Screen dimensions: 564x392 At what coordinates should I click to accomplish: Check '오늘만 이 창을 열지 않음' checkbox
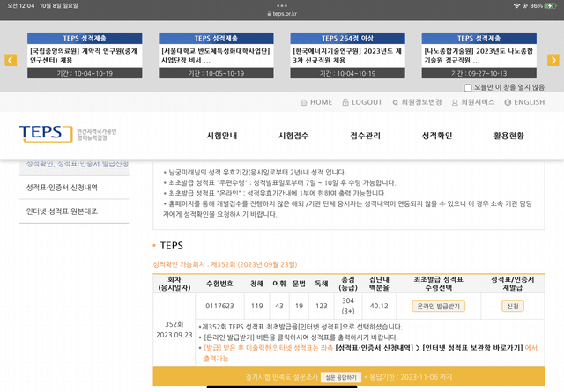(x=468, y=88)
